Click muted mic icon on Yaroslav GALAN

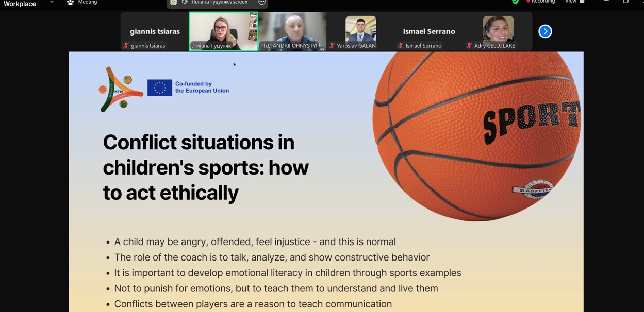point(332,46)
